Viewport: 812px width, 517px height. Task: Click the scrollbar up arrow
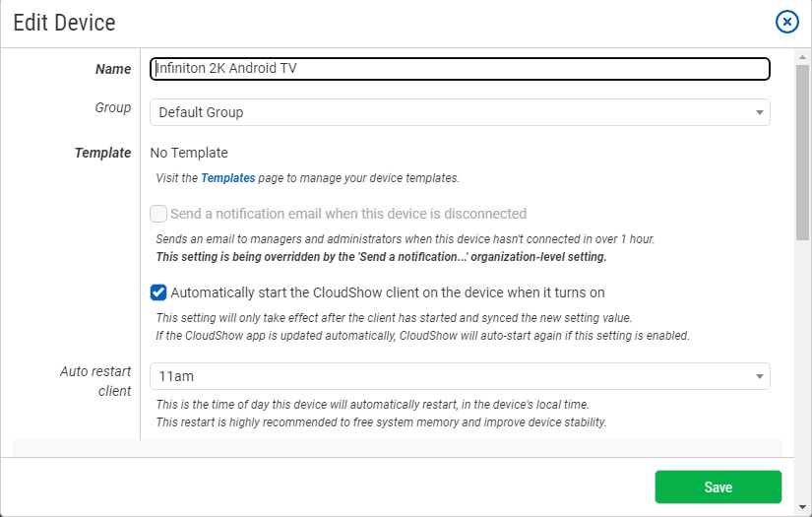click(x=803, y=57)
